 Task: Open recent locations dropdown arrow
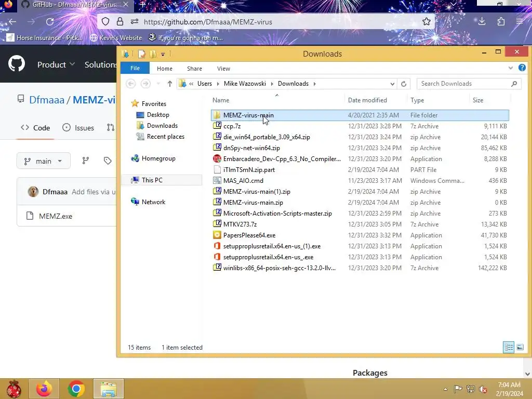(x=158, y=84)
